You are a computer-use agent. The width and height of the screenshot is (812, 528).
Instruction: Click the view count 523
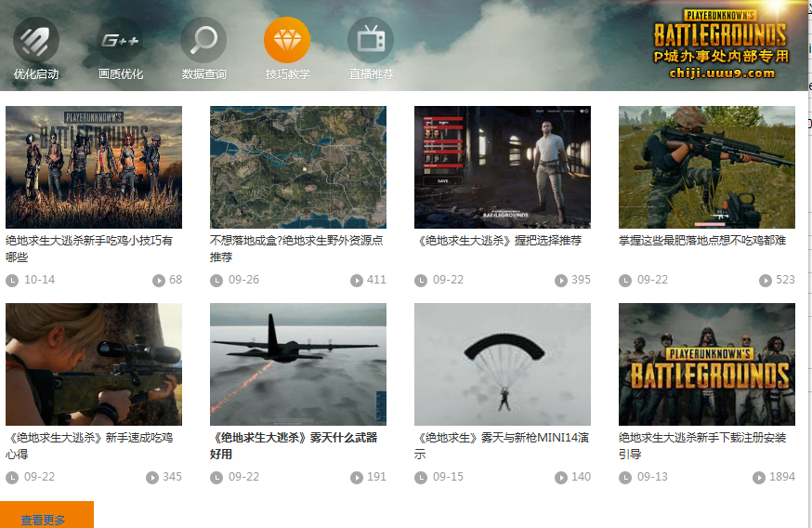tap(785, 280)
